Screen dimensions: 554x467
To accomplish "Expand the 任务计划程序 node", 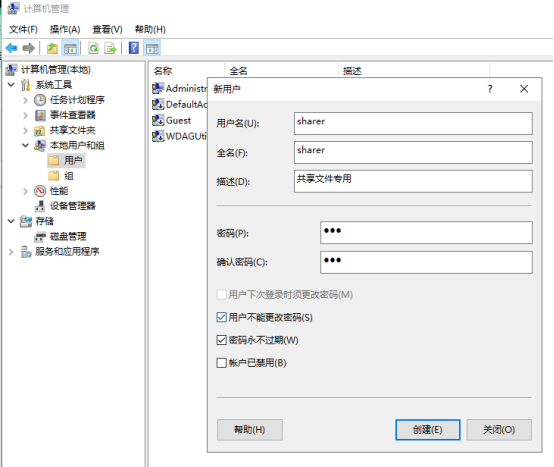I will pos(25,100).
